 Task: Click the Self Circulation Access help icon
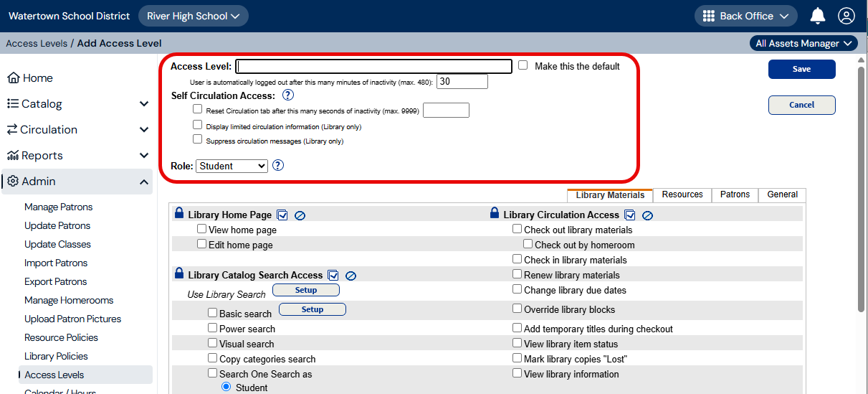tap(287, 95)
